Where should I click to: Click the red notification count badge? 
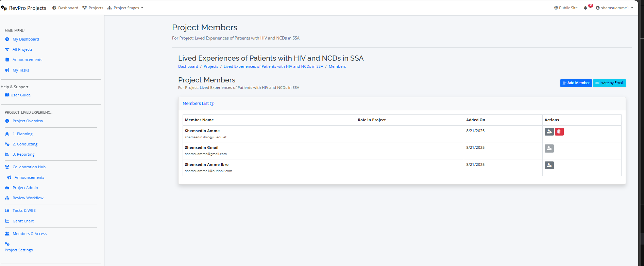(x=591, y=5)
